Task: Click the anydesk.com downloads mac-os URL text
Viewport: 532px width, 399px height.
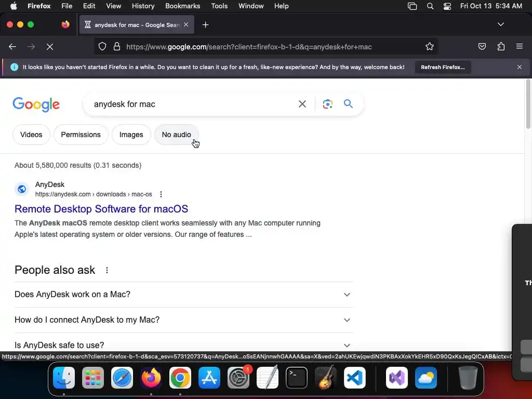Action: coord(94,194)
